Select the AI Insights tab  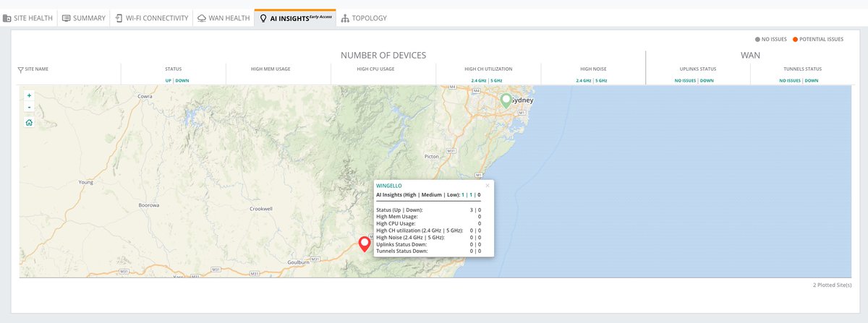295,18
